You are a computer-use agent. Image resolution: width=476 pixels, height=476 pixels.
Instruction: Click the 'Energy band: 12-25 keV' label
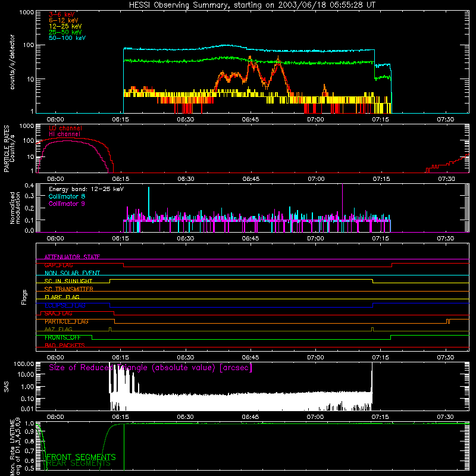pos(86,189)
